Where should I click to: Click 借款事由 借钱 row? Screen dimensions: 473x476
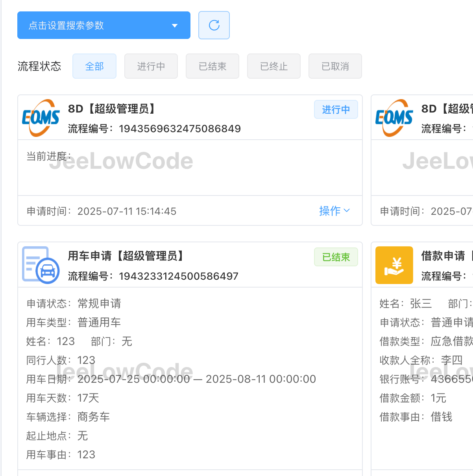click(x=416, y=417)
